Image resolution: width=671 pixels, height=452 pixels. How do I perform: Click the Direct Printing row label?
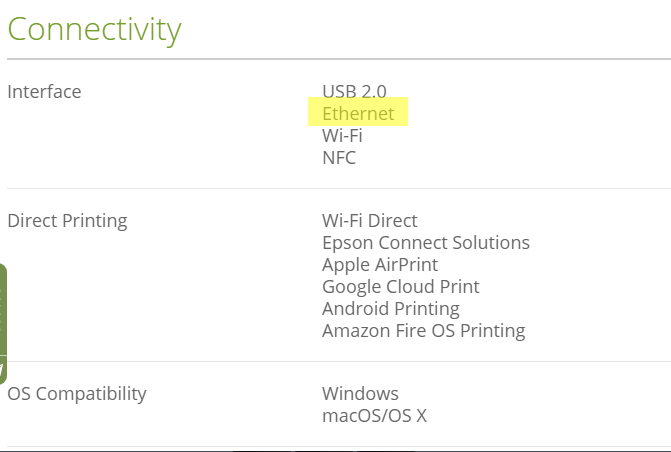68,221
